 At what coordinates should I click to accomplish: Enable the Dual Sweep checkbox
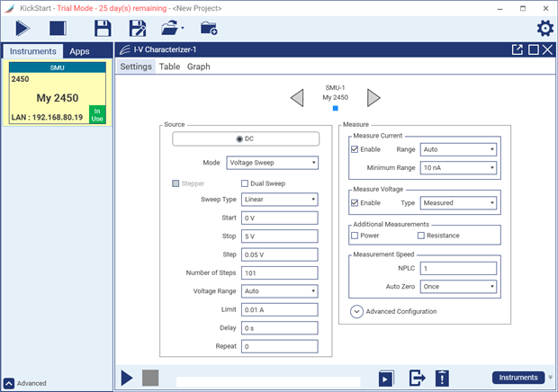(x=245, y=183)
